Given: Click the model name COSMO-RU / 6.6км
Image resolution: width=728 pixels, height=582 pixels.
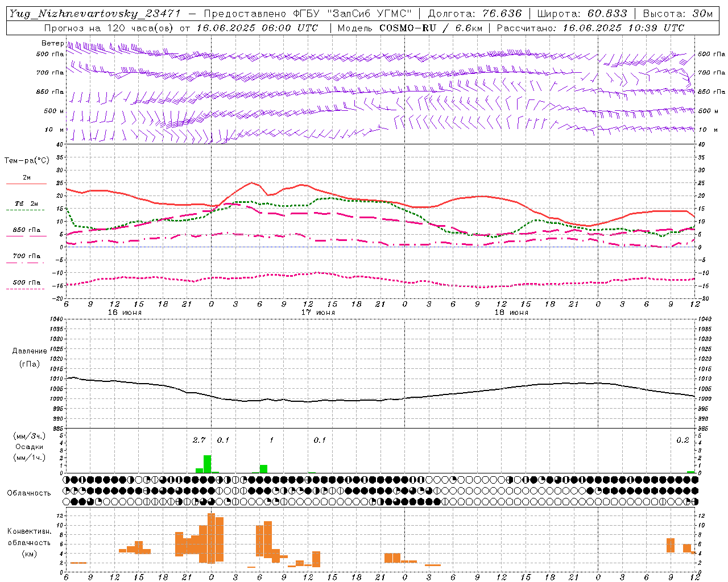Looking at the screenshot, I should pyautogui.click(x=431, y=28).
